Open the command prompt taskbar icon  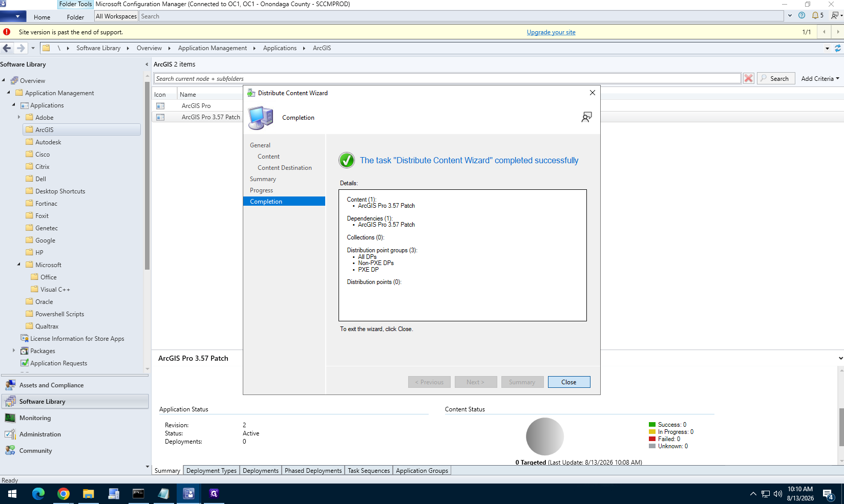tap(139, 494)
